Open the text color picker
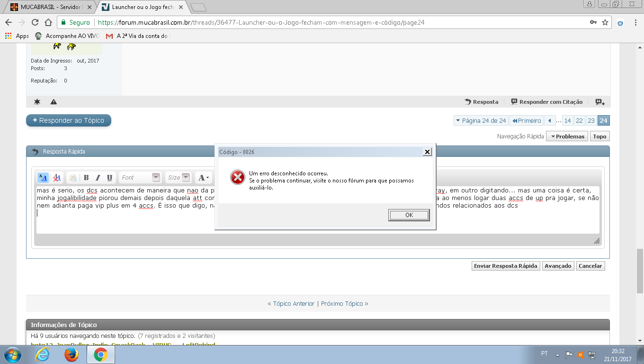This screenshot has width=644, height=364. 203,178
